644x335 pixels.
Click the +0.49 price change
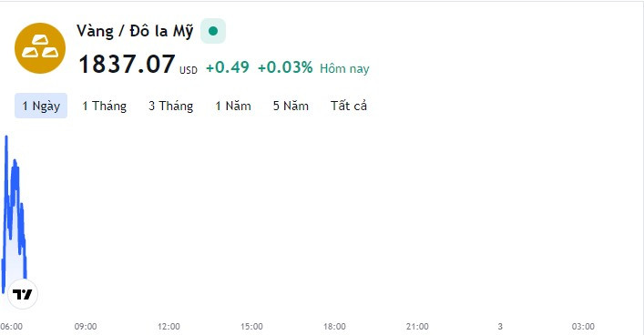pyautogui.click(x=228, y=67)
